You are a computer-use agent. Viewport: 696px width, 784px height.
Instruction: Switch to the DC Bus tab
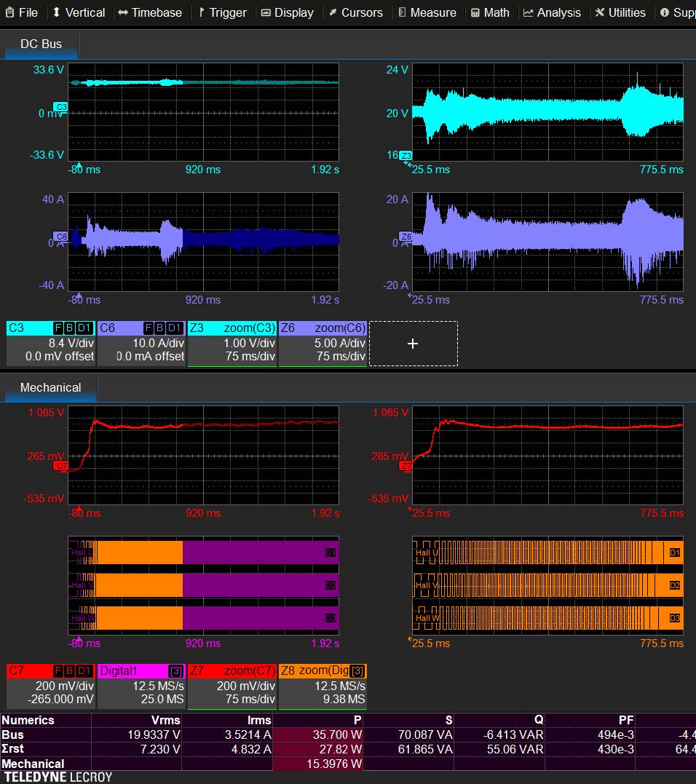point(41,44)
